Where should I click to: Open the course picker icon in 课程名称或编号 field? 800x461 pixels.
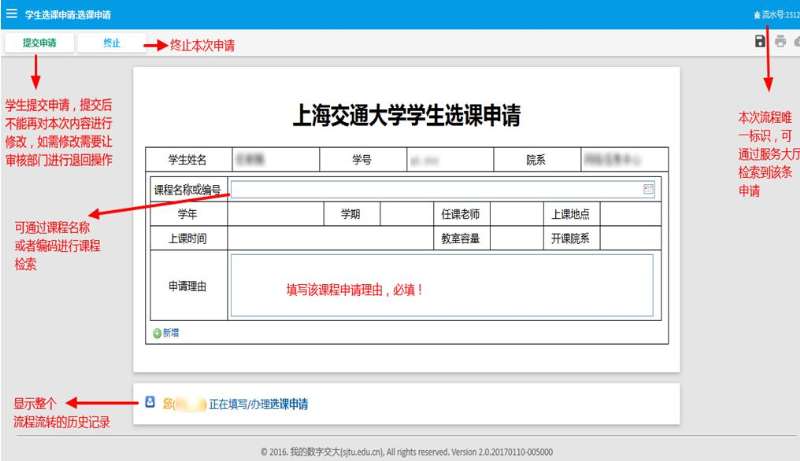tap(648, 188)
